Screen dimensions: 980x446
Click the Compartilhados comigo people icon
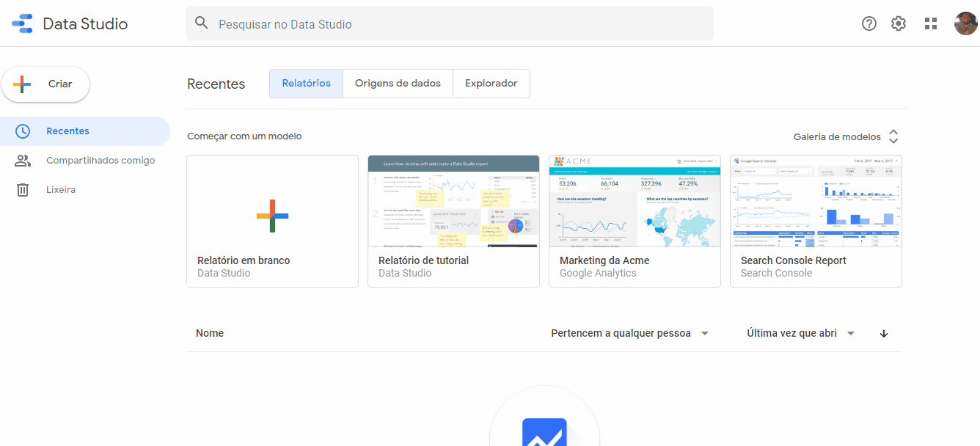tap(23, 161)
